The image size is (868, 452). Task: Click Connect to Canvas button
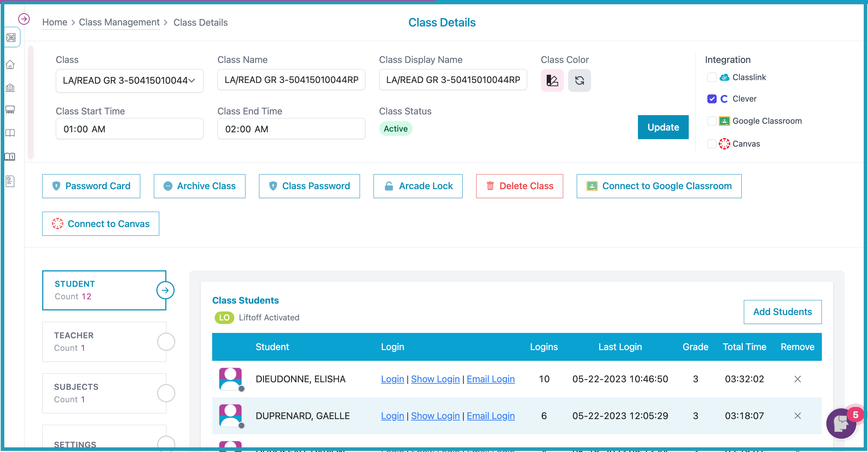click(101, 224)
